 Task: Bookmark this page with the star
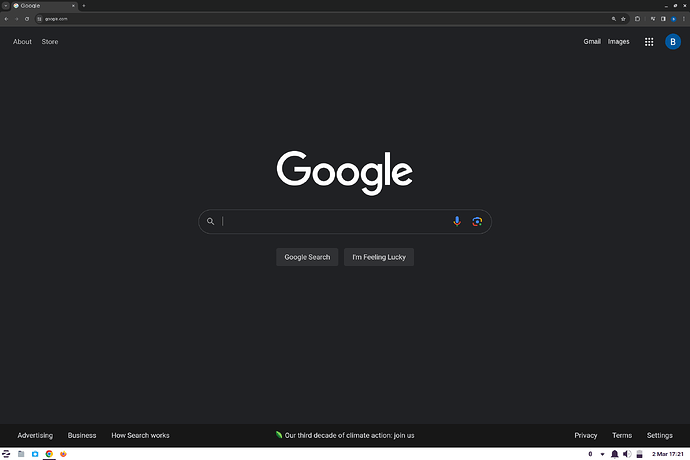click(623, 19)
